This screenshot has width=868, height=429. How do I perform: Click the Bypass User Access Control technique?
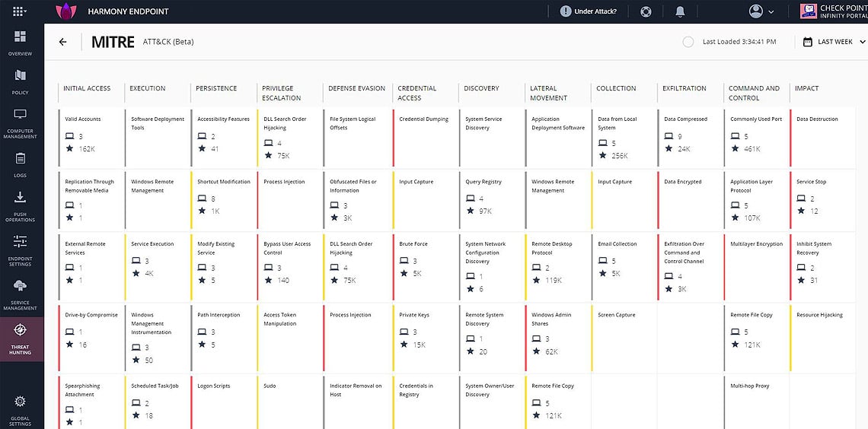289,267
